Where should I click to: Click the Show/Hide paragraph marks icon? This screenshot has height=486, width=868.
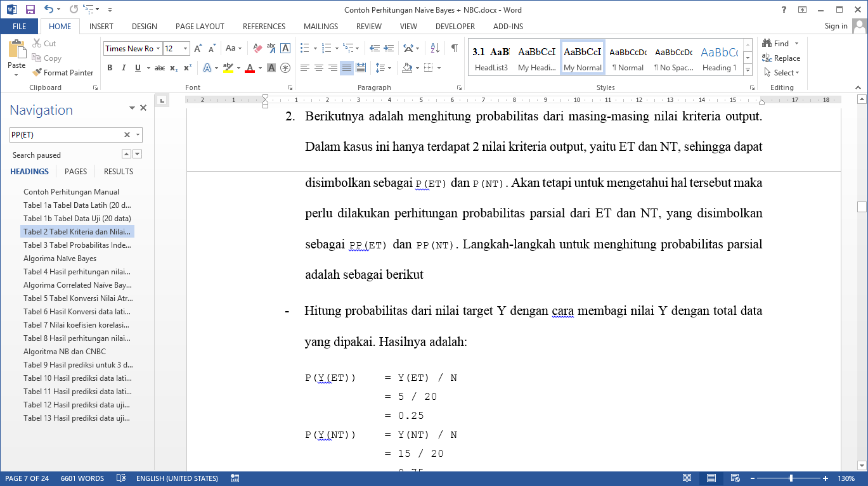pyautogui.click(x=454, y=48)
